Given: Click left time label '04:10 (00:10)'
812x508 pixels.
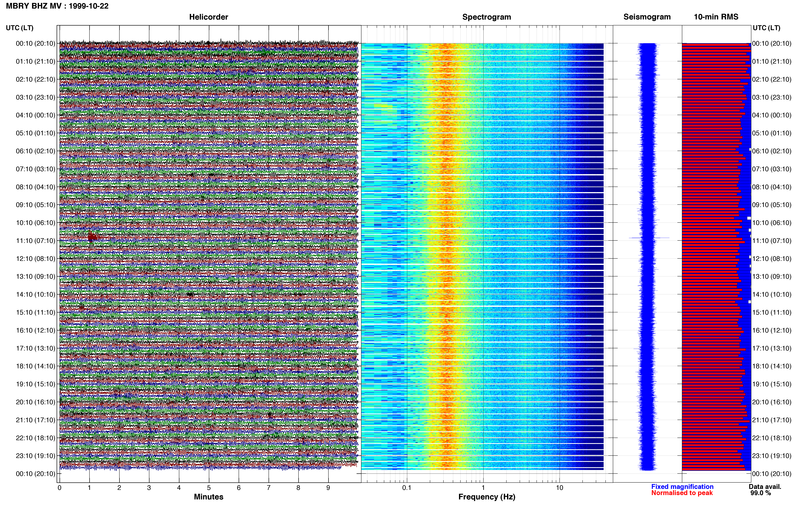Looking at the screenshot, I should coord(36,115).
